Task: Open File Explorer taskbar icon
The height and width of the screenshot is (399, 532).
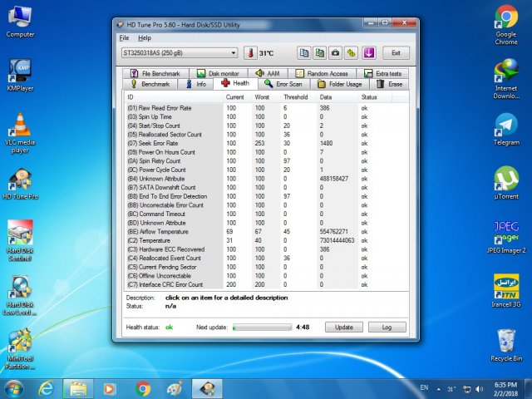Action: 78,389
